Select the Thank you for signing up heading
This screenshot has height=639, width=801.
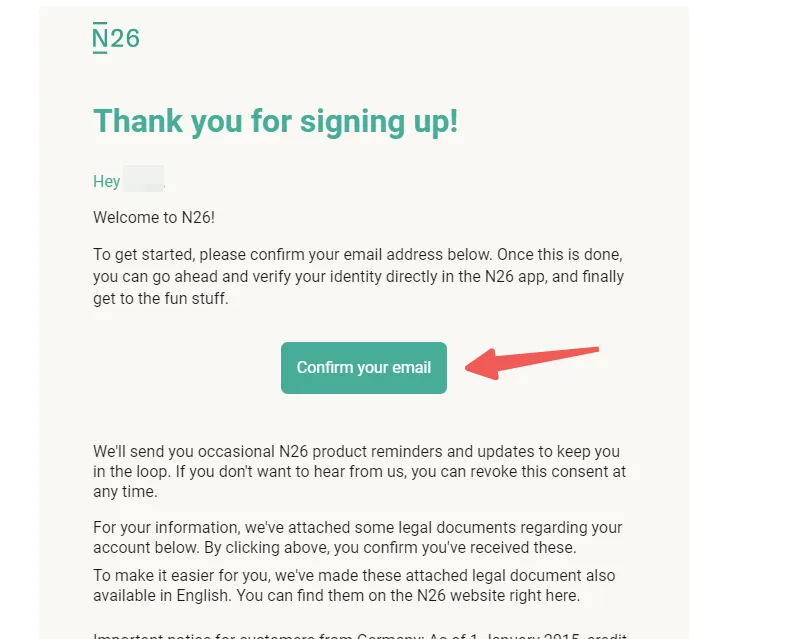pos(275,122)
